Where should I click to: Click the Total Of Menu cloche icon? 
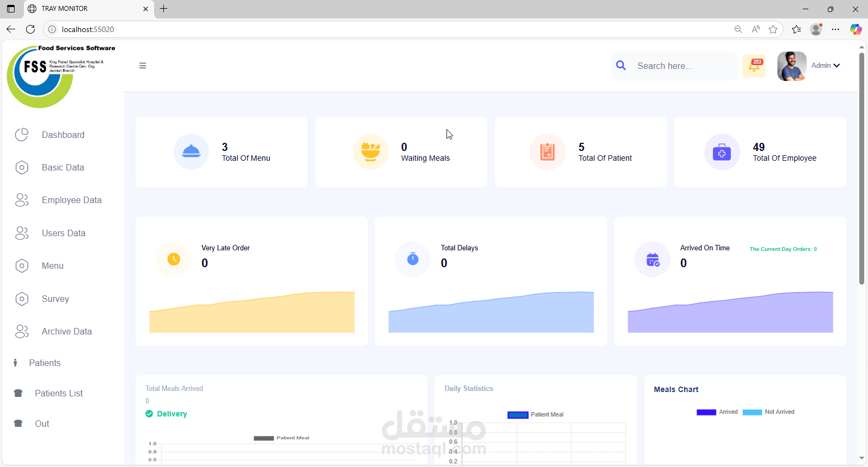click(191, 152)
